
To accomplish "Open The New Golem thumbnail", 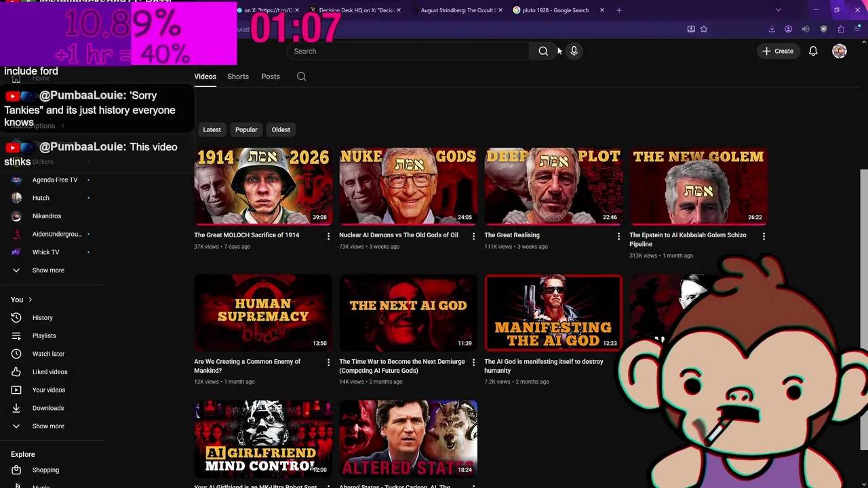I will pos(698,186).
